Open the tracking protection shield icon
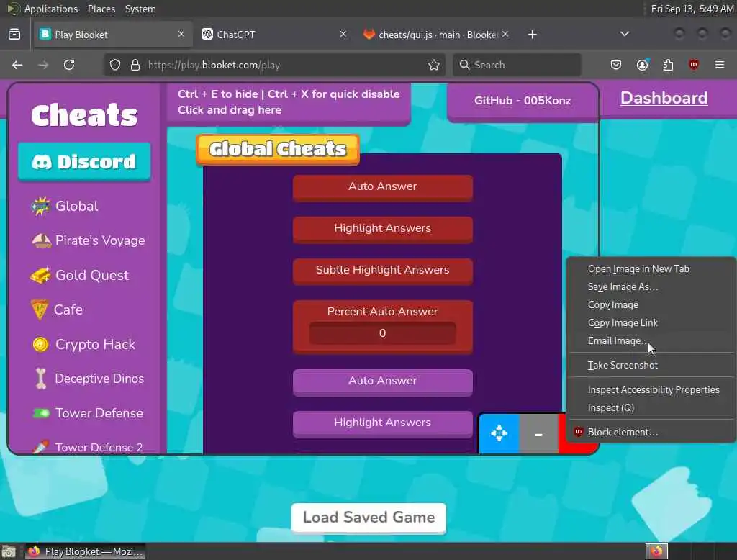The image size is (737, 560). point(115,65)
